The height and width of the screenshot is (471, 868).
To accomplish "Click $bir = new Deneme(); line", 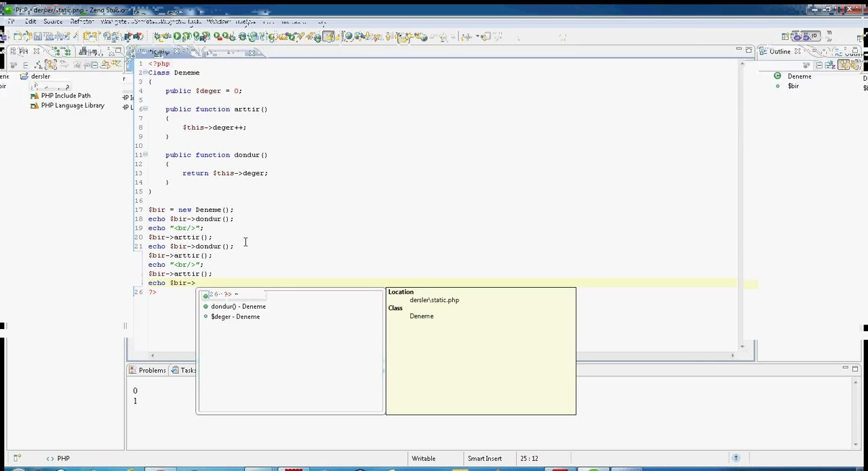I will click(x=191, y=210).
